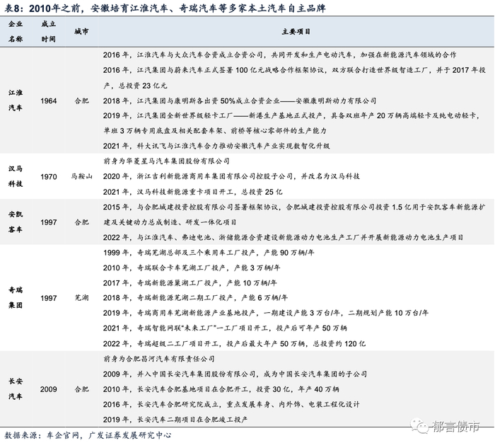Select the 2022 弗迪电池 battery factory line
The height and width of the screenshot is (448, 495).
tap(283, 237)
